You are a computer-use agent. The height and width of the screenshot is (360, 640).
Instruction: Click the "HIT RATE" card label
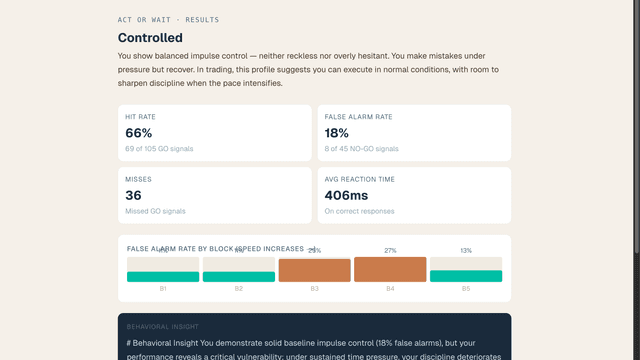[140, 117]
